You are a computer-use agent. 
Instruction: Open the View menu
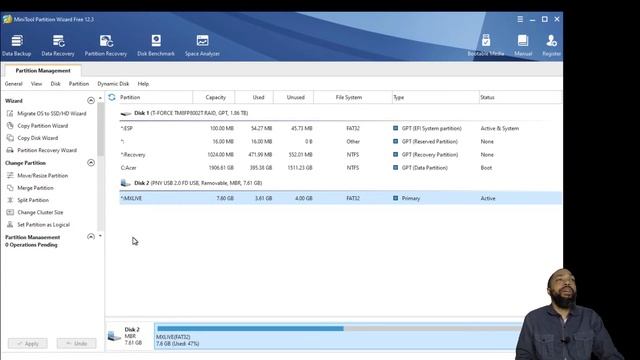click(36, 84)
